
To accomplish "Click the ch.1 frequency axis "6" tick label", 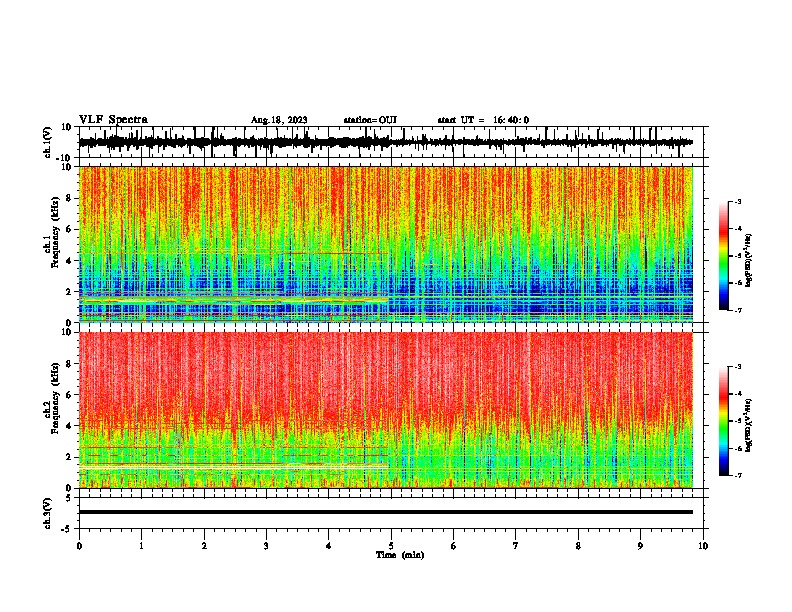I will click(x=69, y=229).
